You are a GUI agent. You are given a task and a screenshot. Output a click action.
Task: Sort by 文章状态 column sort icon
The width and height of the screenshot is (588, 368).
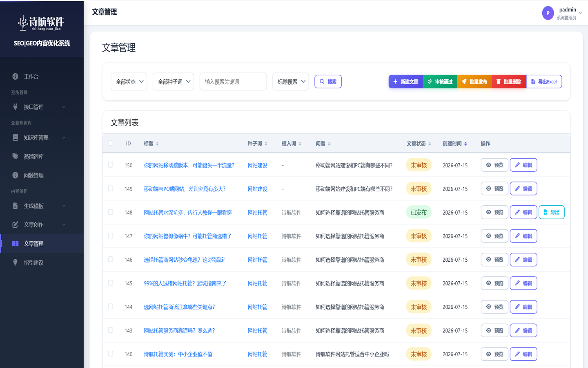[430, 144]
